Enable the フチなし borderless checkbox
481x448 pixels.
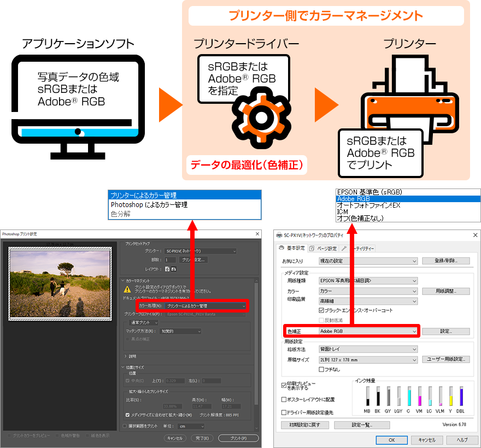pos(321,369)
